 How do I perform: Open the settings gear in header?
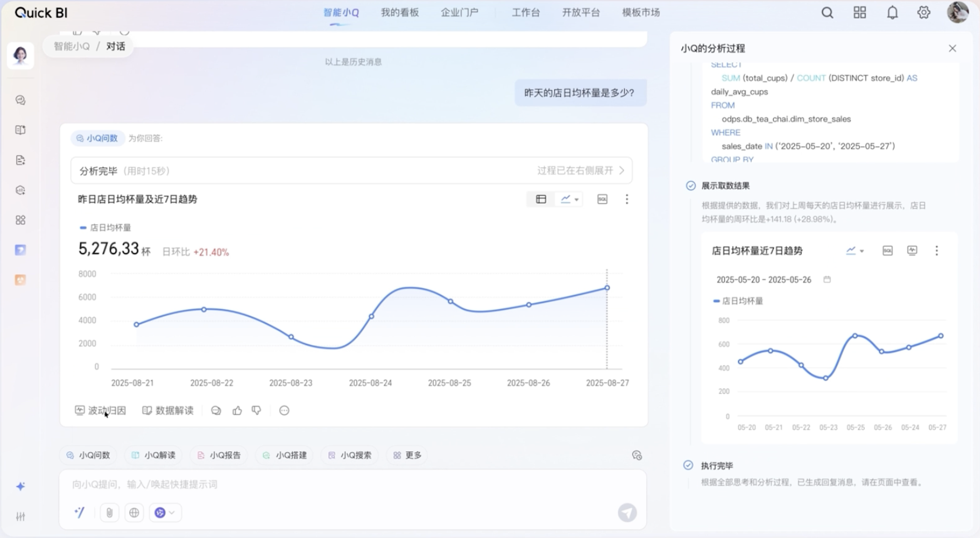(x=923, y=13)
